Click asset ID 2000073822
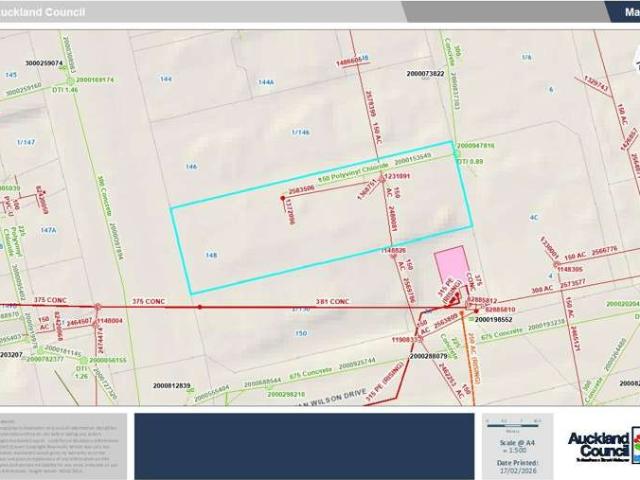This screenshot has width=640, height=480. (x=425, y=73)
